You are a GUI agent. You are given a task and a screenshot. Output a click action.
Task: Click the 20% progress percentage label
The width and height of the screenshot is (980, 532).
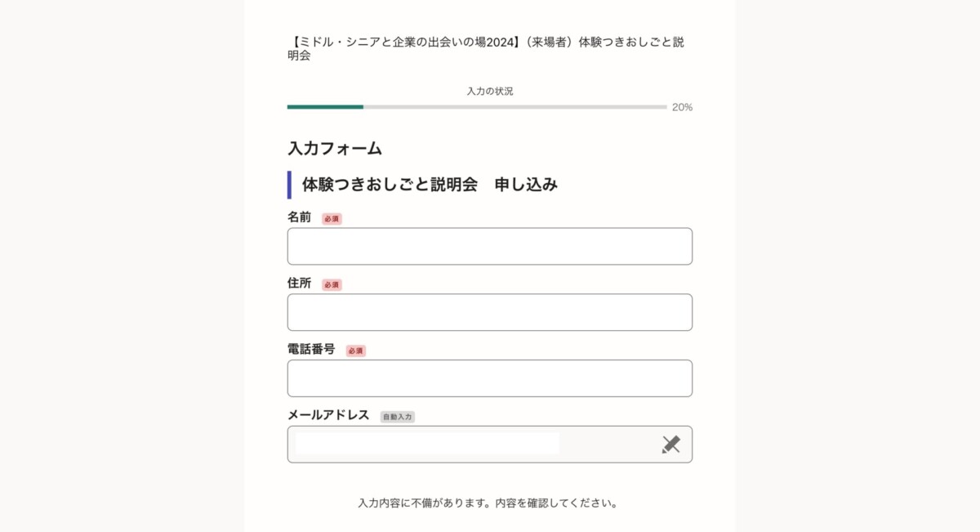click(682, 107)
